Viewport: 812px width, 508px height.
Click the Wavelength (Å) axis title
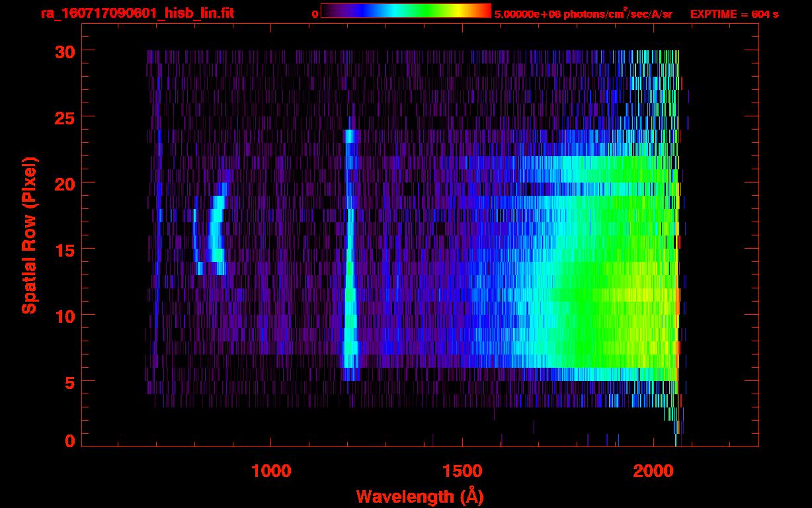tap(420, 496)
